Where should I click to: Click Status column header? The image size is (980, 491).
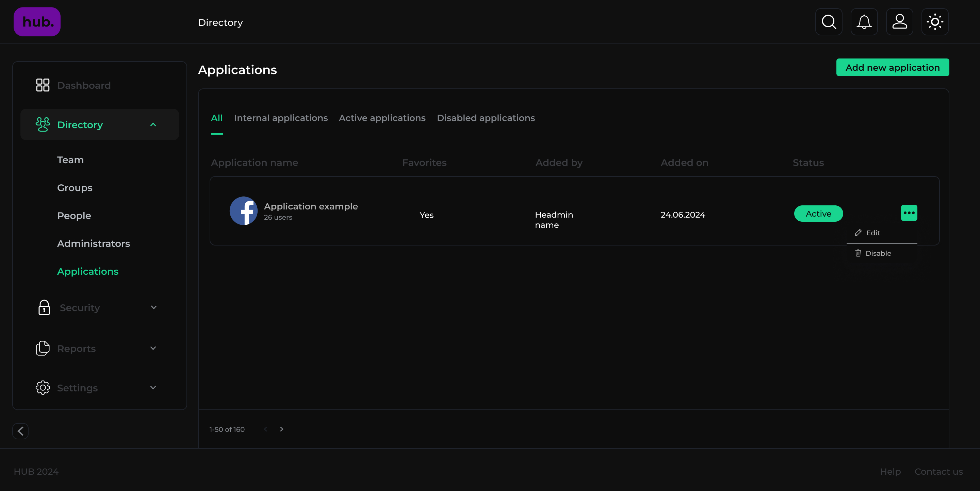click(808, 163)
